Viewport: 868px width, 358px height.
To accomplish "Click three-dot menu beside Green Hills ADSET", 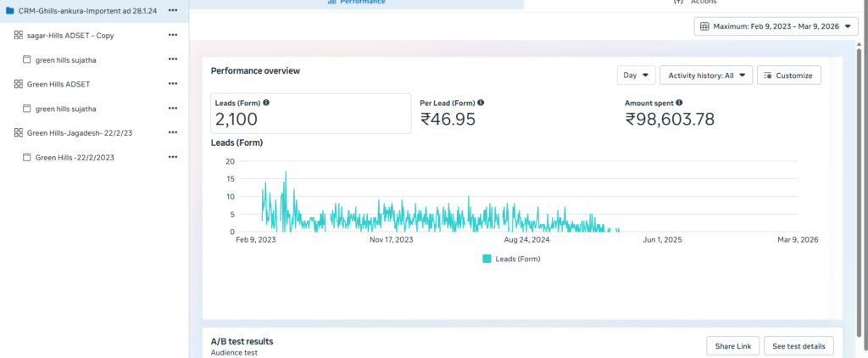I will click(173, 84).
